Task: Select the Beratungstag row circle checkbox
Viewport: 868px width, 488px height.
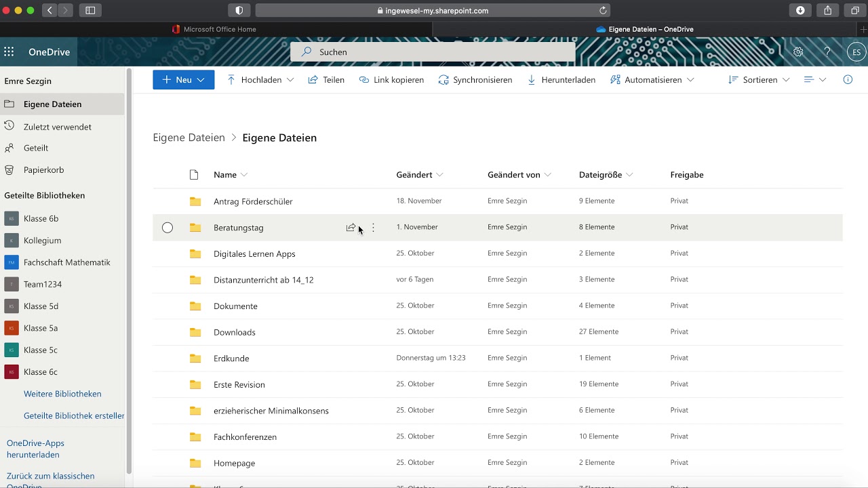Action: click(167, 228)
